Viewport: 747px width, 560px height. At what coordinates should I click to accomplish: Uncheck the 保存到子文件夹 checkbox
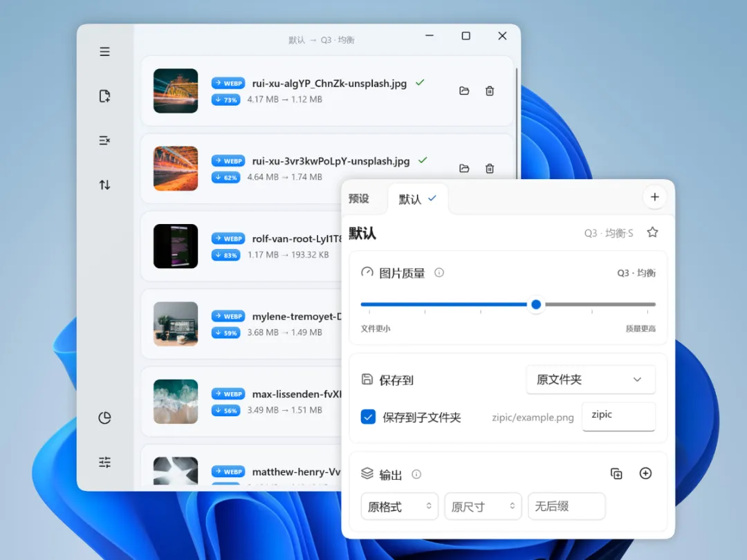click(x=368, y=417)
